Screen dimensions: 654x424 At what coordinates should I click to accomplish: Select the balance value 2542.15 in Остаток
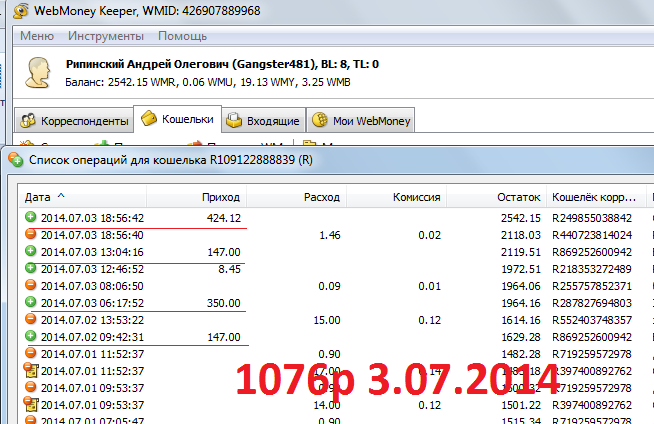click(521, 218)
